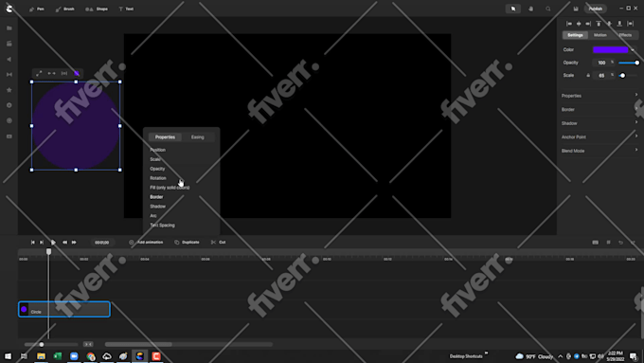
Task: Expand the Border section
Action: [x=599, y=110]
